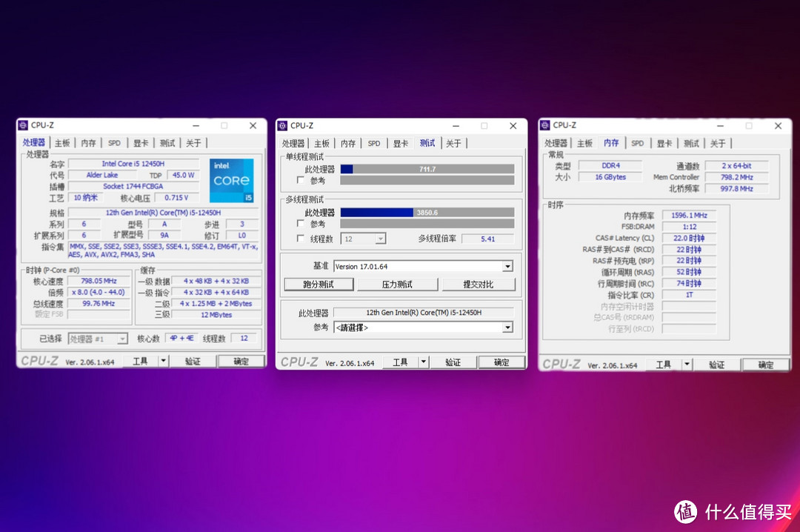Image resolution: width=800 pixels, height=532 pixels.
Task: Click multi-thread score bar 3850.6
Action: click(427, 213)
